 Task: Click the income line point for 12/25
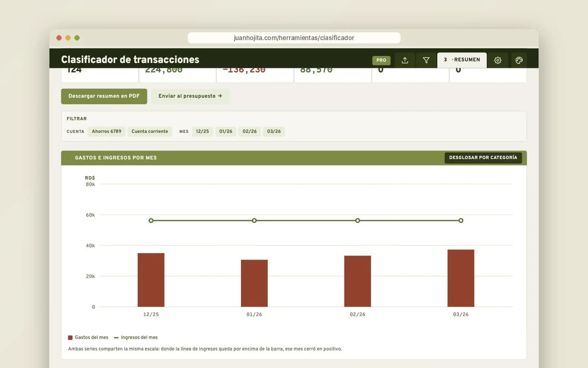[x=151, y=221]
